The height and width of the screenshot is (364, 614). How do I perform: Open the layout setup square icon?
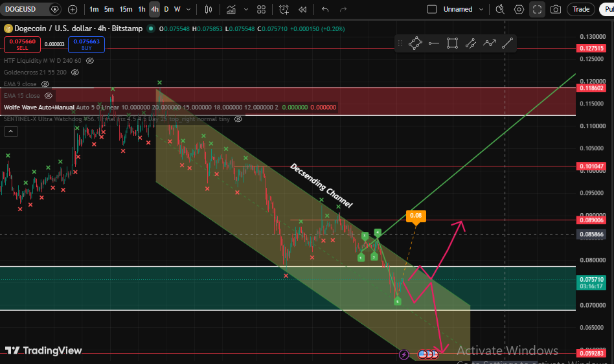pos(431,10)
